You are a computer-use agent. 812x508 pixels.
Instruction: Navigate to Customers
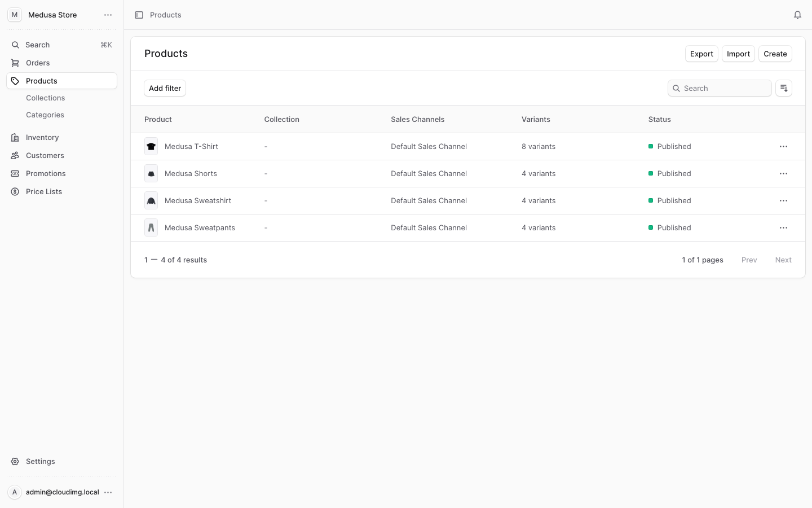coord(61,155)
